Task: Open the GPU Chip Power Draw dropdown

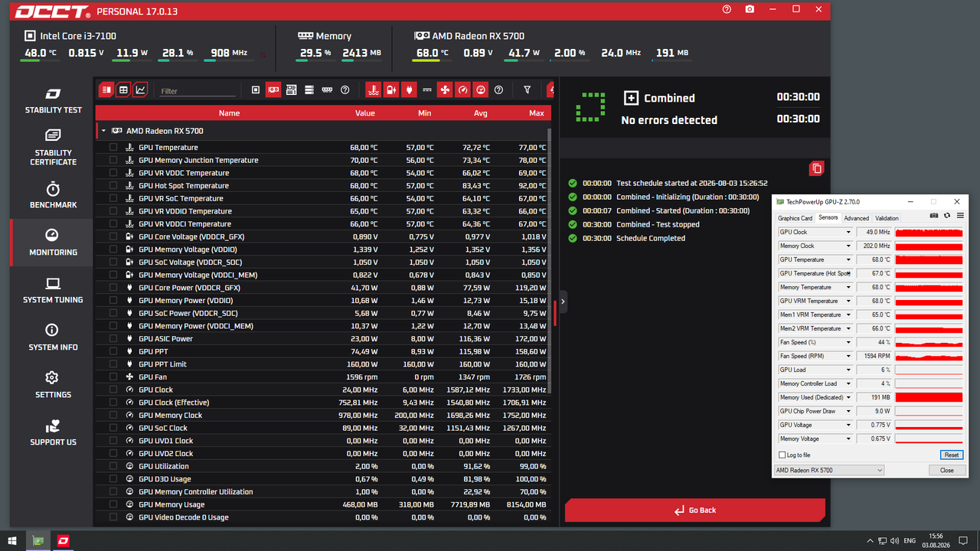Action: pyautogui.click(x=848, y=411)
